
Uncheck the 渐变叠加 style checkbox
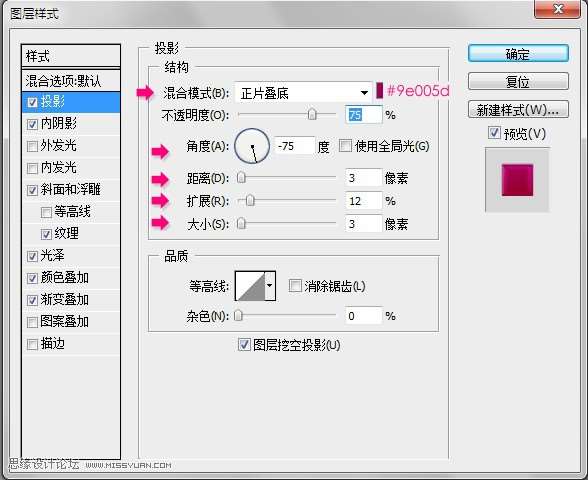pyautogui.click(x=33, y=300)
